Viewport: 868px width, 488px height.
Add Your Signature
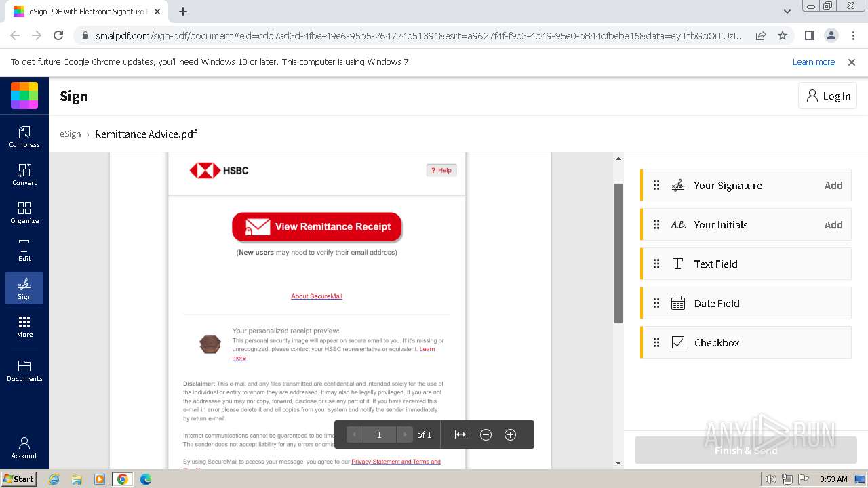pyautogui.click(x=833, y=185)
